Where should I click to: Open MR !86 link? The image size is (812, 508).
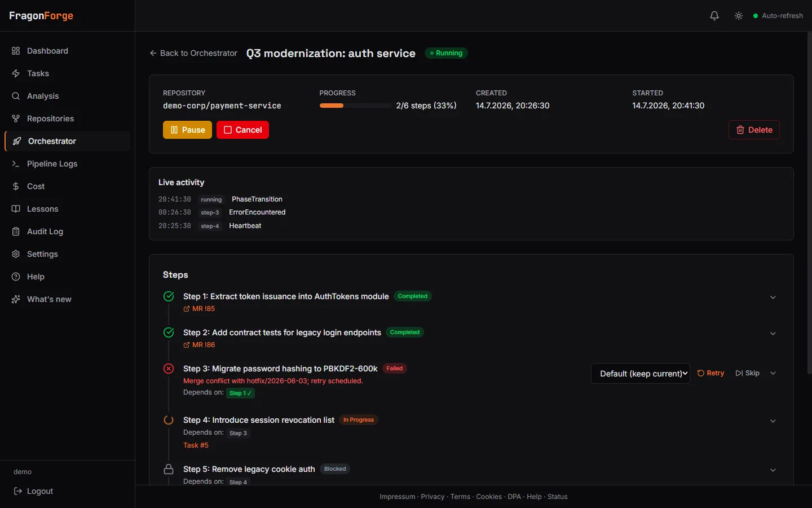[x=199, y=345]
